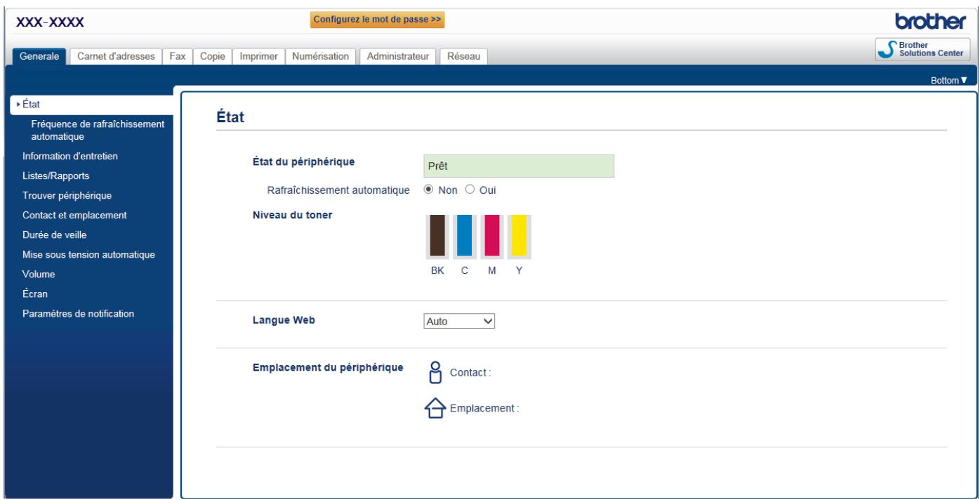Click the Emplacement du périphérique label
980x500 pixels.
click(x=328, y=367)
